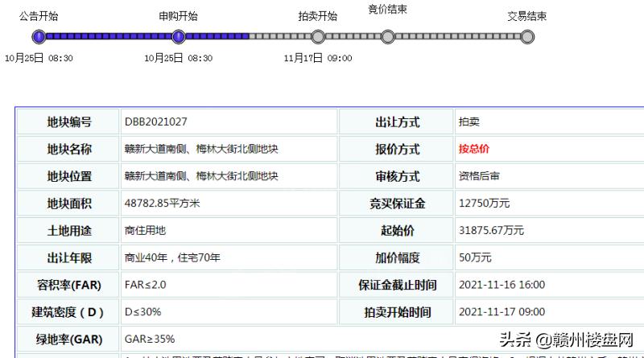Click the 申购开始 timeline node
644x358 pixels.
[178, 37]
